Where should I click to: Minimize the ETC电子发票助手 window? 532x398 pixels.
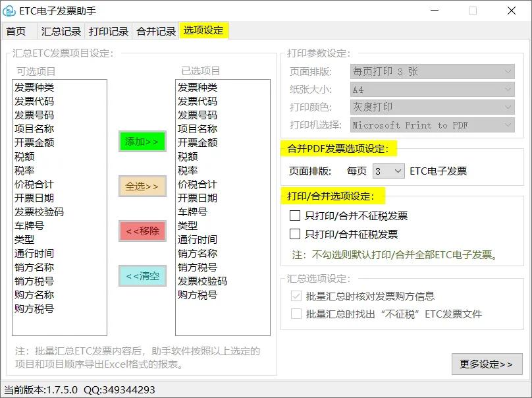point(435,11)
